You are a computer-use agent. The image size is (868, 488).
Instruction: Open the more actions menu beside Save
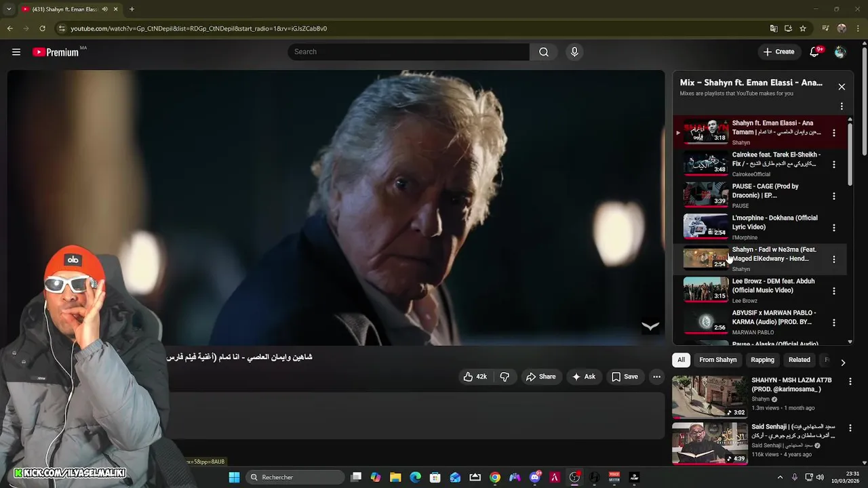click(x=656, y=377)
